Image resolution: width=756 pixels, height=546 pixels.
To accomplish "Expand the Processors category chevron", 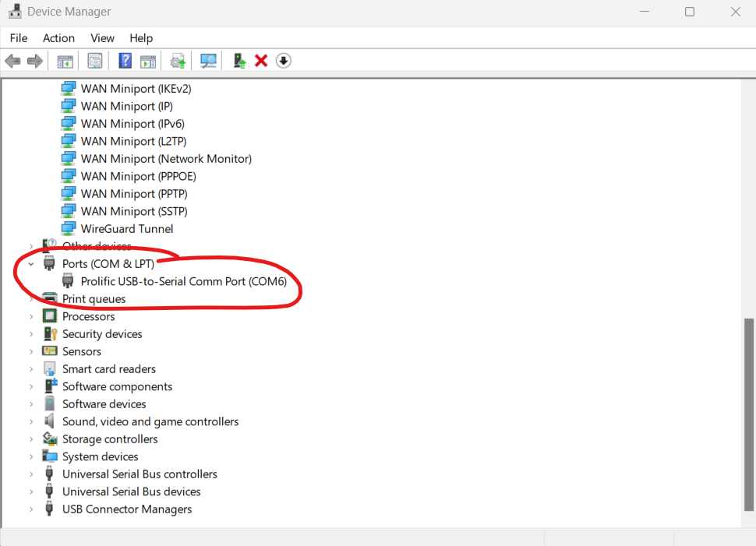I will (31, 316).
